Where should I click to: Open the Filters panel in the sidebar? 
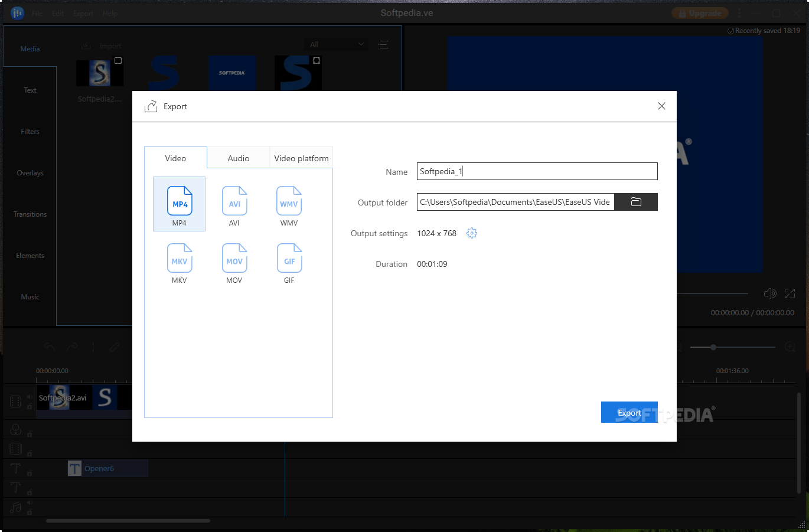[x=30, y=131]
